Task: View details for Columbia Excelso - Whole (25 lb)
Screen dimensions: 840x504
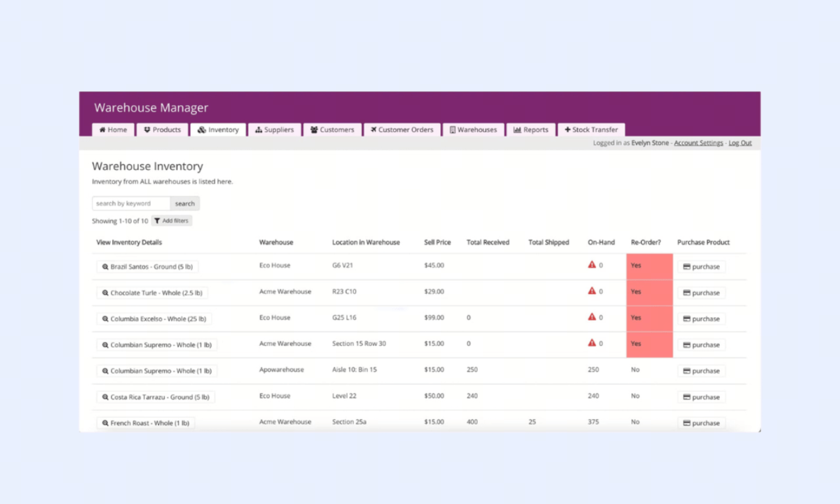Action: coord(154,319)
